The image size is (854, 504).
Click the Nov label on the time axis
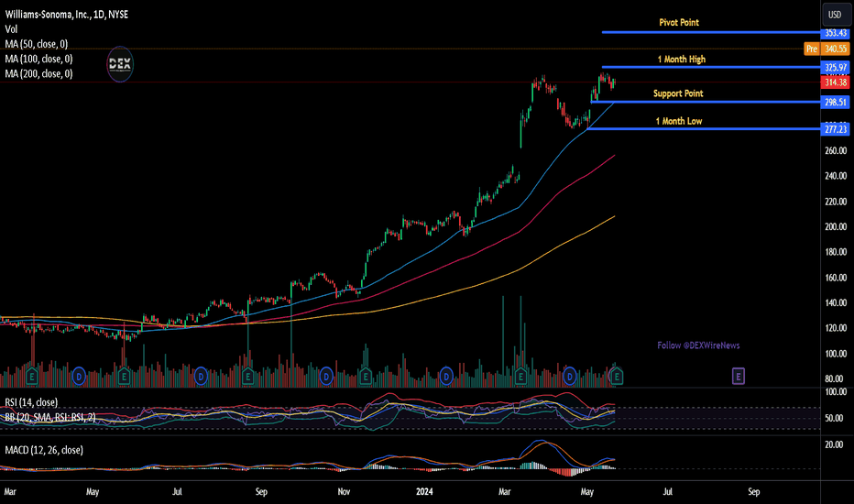click(x=344, y=491)
